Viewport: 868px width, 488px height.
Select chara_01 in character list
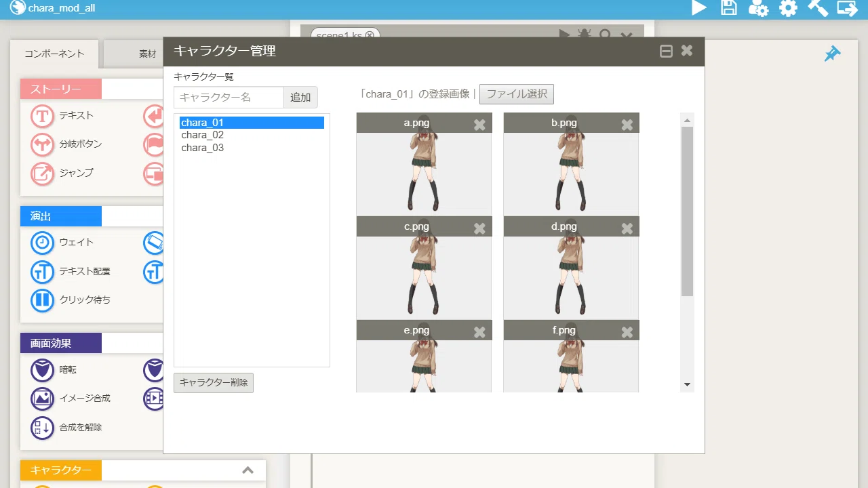point(252,123)
